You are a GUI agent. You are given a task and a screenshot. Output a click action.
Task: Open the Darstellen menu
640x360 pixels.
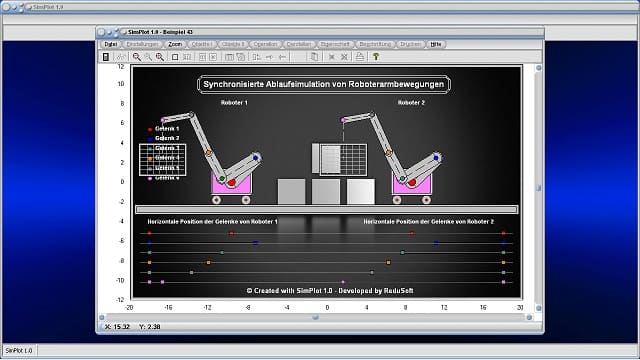[x=299, y=44]
